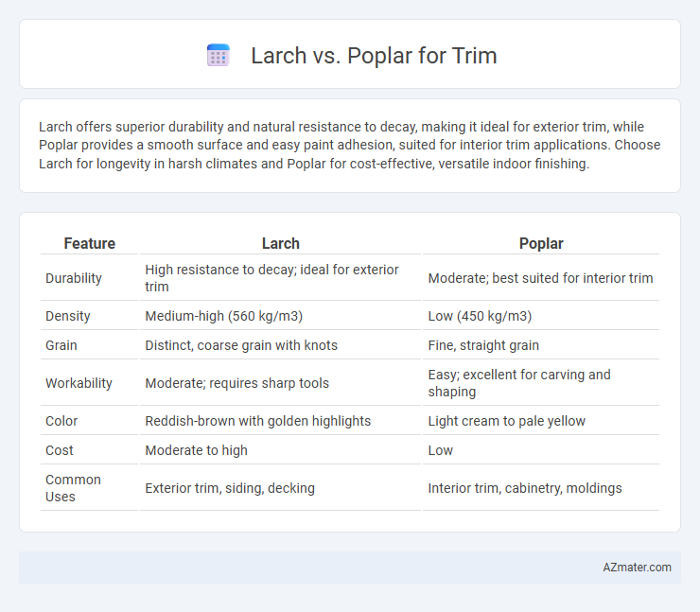Screen dimensions: 700x612
Task: Click 'Reddish-brown with golden highlights'
Action: (257, 421)
